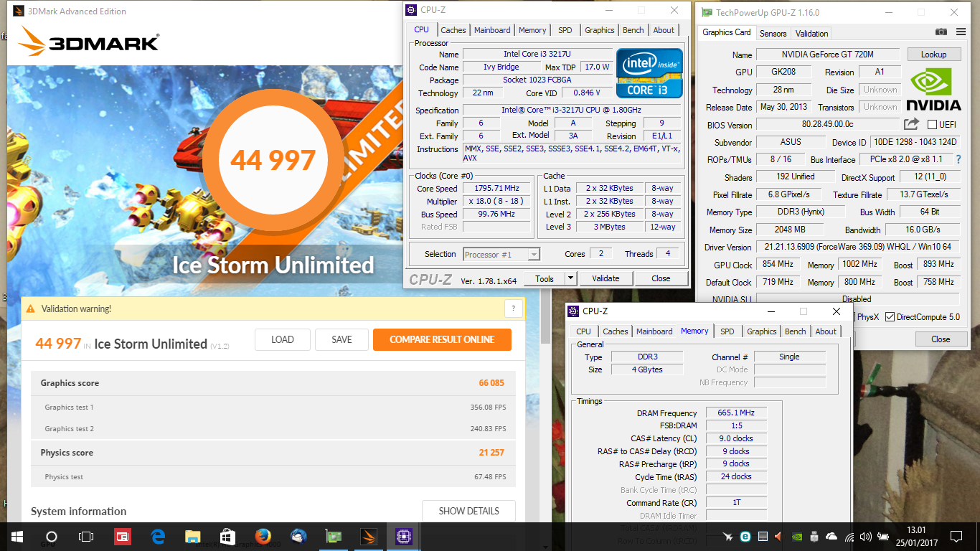Switch to 3DMark via its taskbar icon

click(x=369, y=536)
